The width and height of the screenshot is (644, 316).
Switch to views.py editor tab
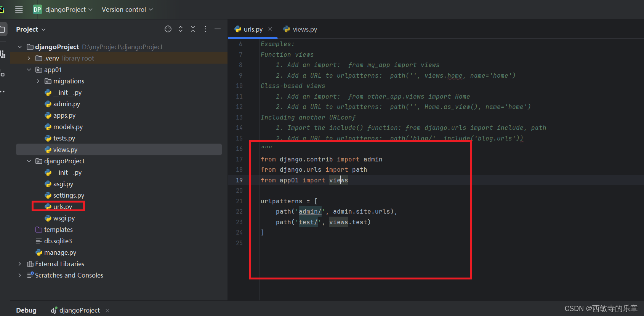300,29
